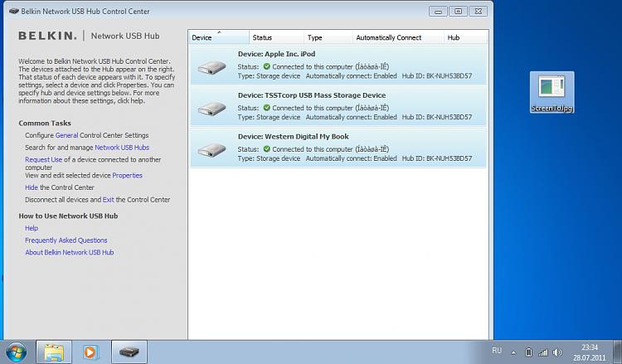Click green connected status icon for TSSTcorp device

click(x=266, y=108)
